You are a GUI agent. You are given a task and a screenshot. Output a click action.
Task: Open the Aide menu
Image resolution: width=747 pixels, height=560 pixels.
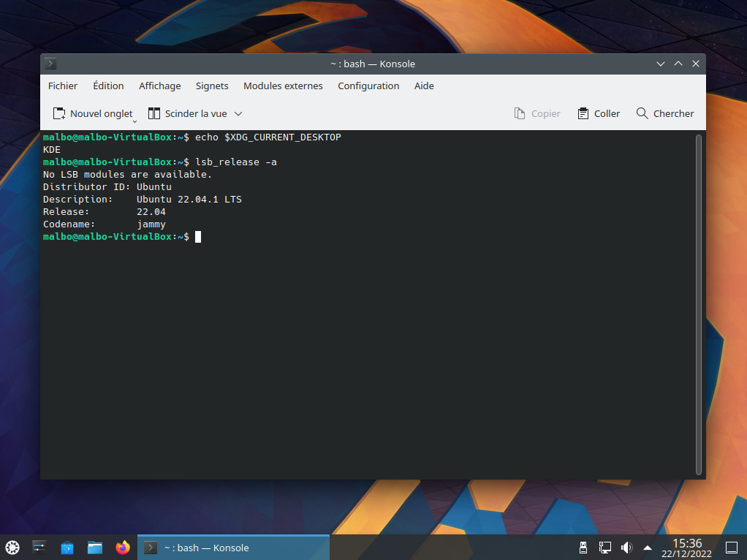424,86
